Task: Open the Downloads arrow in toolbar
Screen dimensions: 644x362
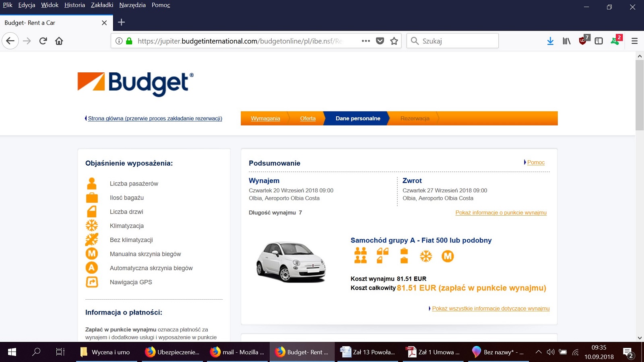Action: (x=550, y=41)
